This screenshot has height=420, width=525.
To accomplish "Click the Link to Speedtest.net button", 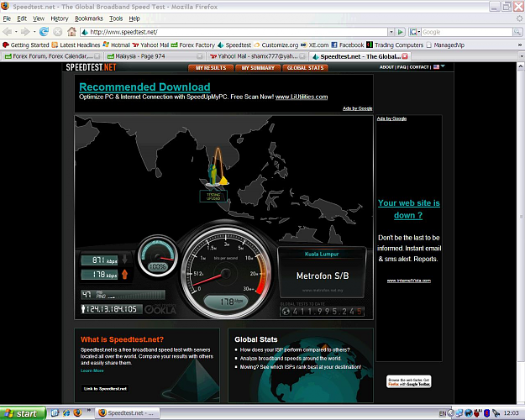I will [x=105, y=389].
